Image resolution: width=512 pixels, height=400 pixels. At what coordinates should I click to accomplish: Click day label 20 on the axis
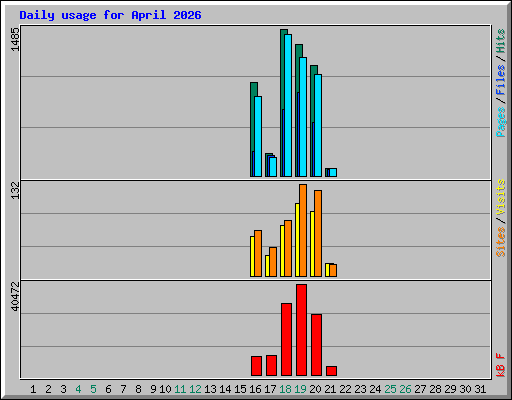315,389
